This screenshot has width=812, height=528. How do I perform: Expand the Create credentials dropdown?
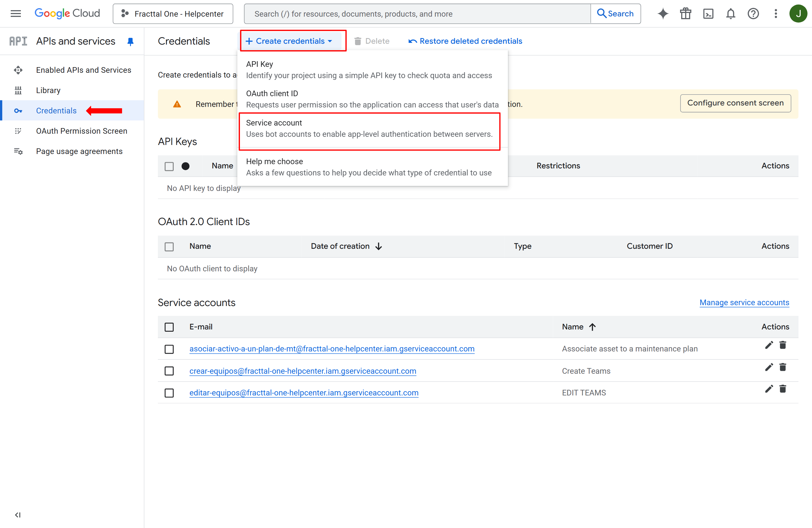289,41
